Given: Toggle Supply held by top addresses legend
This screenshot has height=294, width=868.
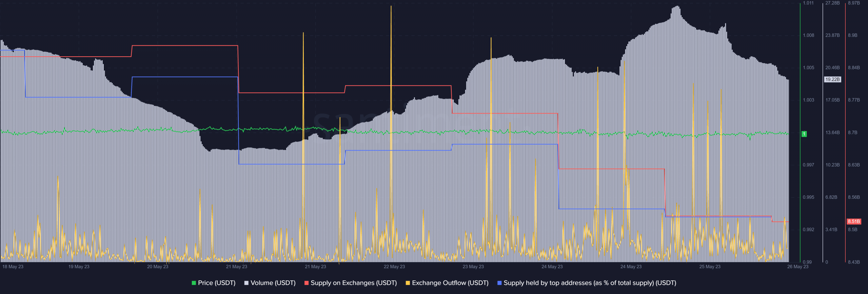Looking at the screenshot, I should (587, 283).
